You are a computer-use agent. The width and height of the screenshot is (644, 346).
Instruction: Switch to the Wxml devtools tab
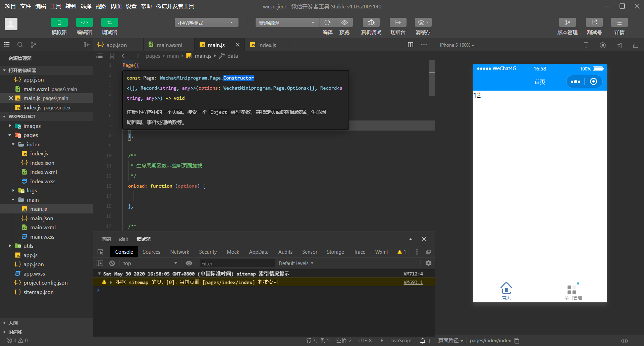[x=381, y=252]
